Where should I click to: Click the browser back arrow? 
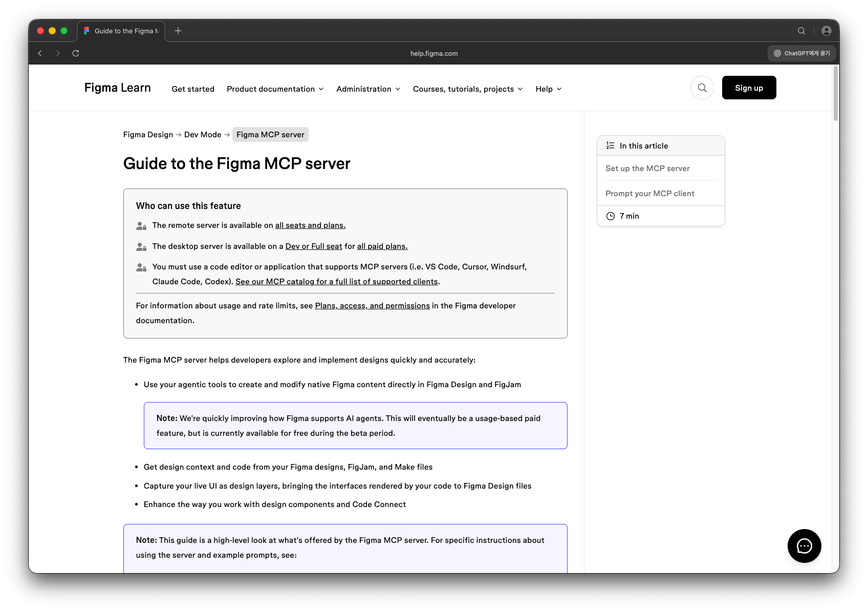point(40,53)
